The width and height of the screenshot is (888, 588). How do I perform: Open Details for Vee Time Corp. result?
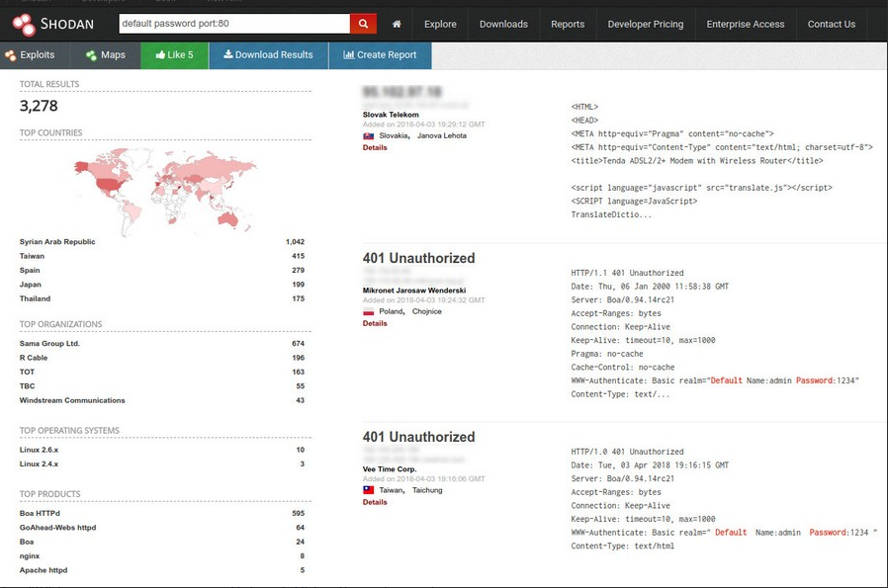coord(375,502)
